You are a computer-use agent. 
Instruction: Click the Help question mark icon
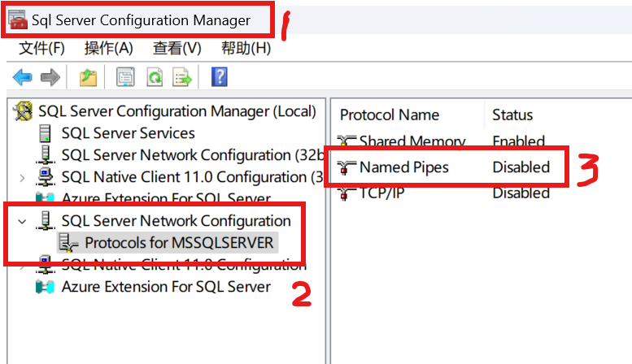(220, 77)
